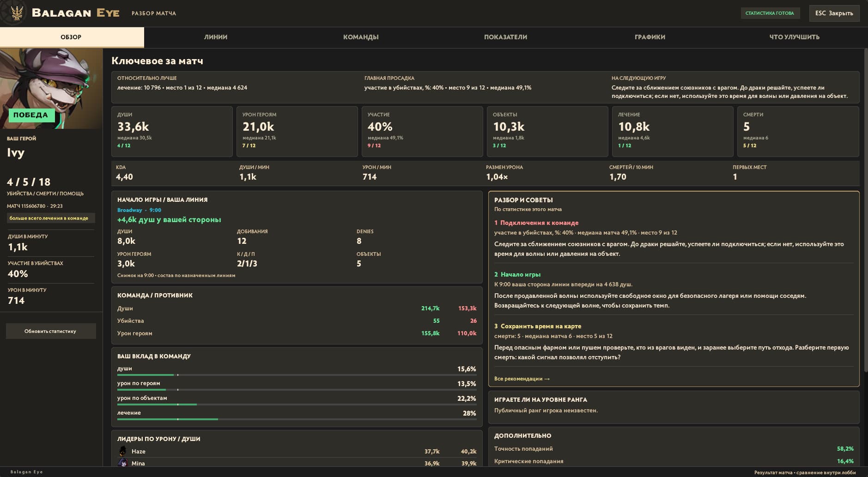The image size is (868, 477).
Task: Open the ЧТО УЛУЧШИТЬ tab
Action: (795, 37)
